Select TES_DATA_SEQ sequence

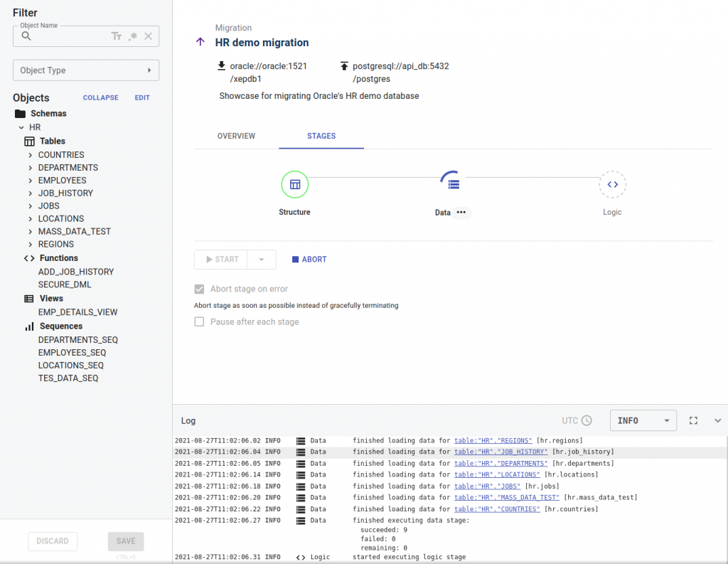click(68, 378)
